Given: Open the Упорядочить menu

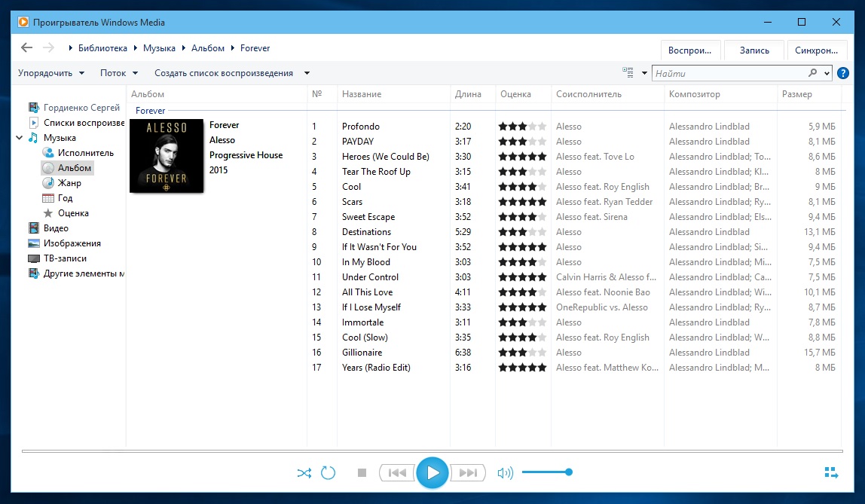Looking at the screenshot, I should [x=50, y=73].
